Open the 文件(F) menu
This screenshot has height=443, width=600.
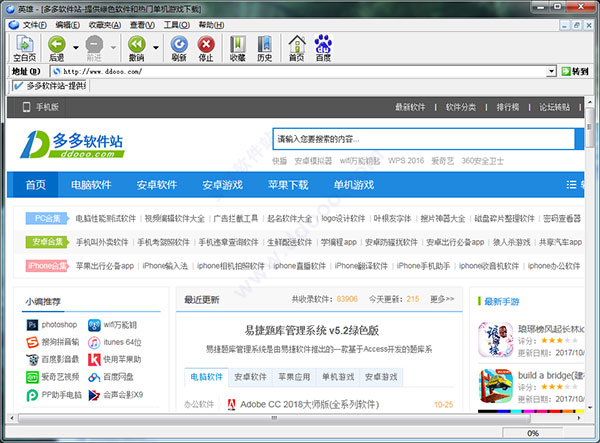pyautogui.click(x=34, y=25)
